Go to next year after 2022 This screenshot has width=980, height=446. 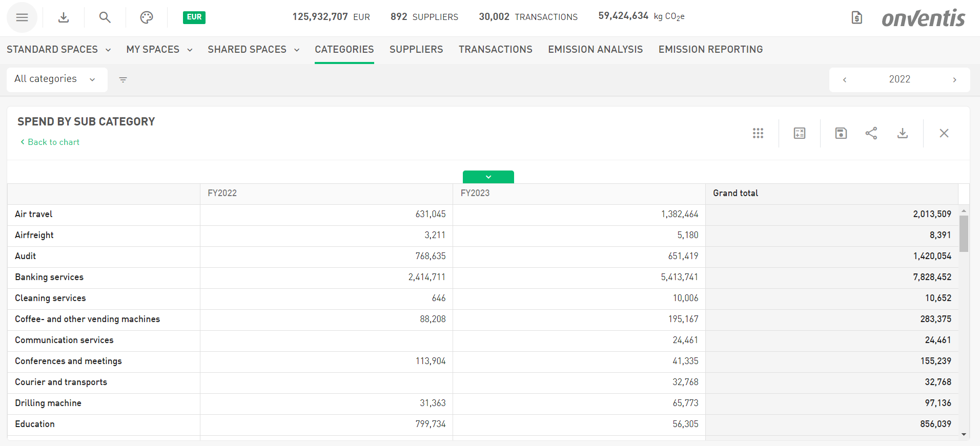point(954,80)
